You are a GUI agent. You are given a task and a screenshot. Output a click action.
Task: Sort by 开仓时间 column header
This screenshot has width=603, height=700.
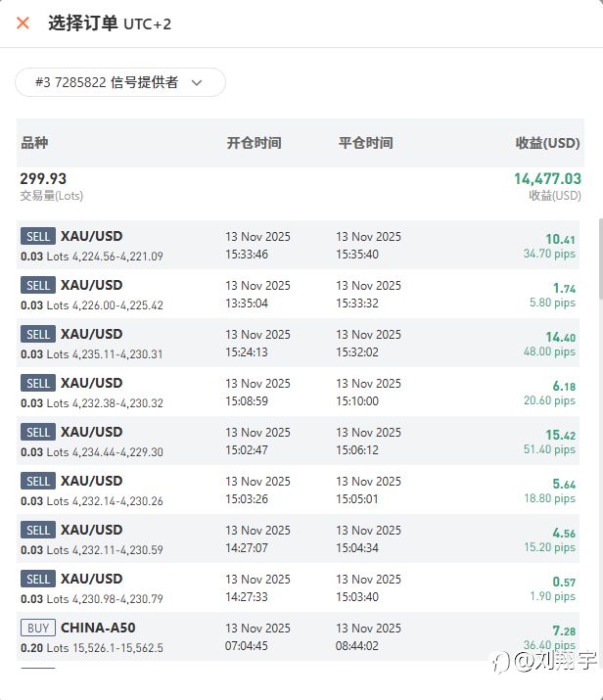point(254,143)
